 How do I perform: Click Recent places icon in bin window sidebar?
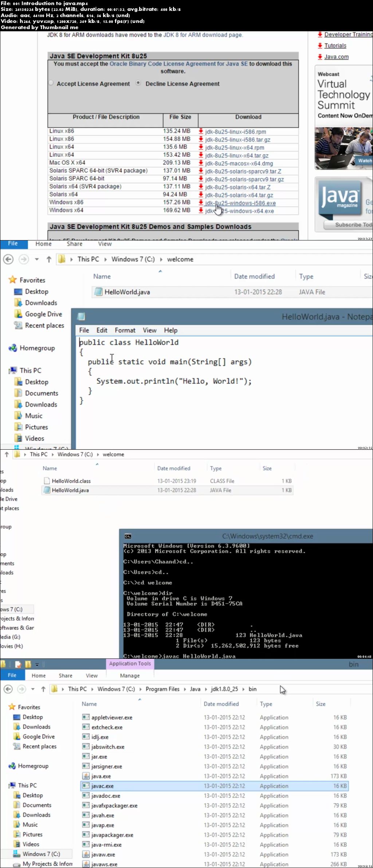tap(17, 746)
